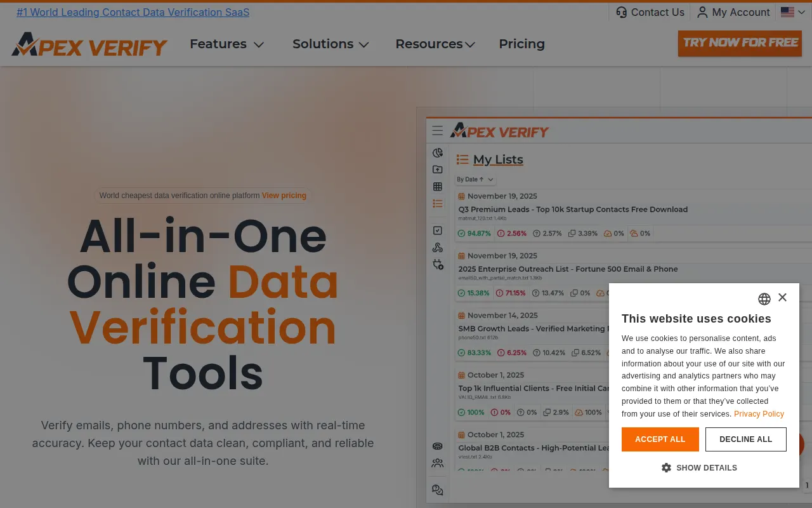Open the US flag language selector
Screen dimensions: 812x508
click(793, 12)
